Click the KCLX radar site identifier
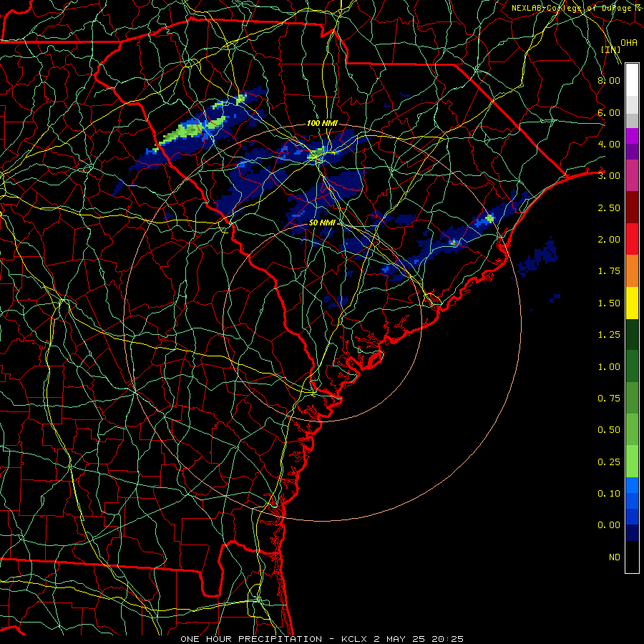The width and height of the screenshot is (644, 644). tap(354, 639)
